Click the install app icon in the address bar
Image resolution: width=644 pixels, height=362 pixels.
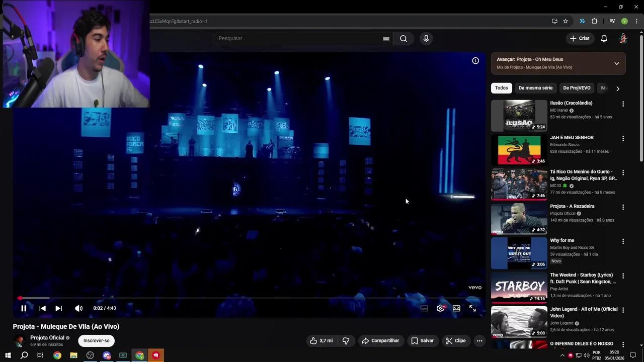pos(554,21)
